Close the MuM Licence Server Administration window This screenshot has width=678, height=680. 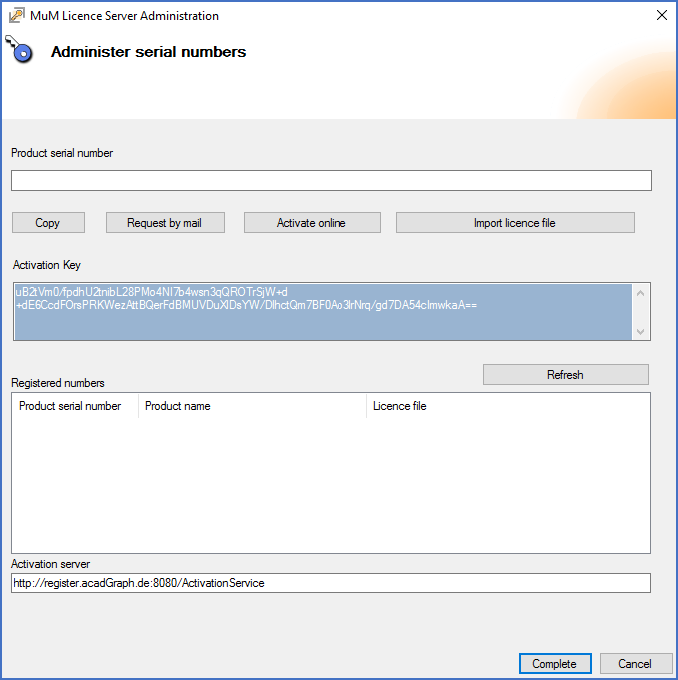point(662,15)
